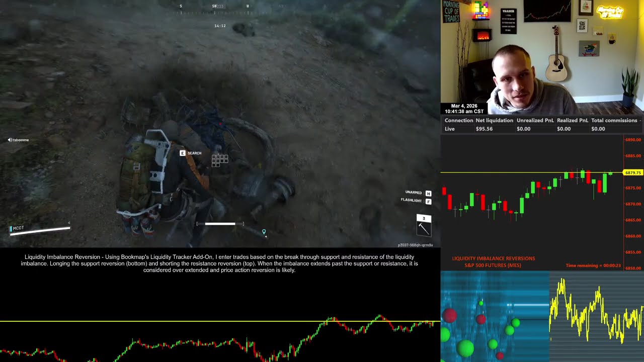Viewport: 644px width, 362px height.
Task: Click the F key icon beside FLASHLIGHT
Action: tap(428, 201)
